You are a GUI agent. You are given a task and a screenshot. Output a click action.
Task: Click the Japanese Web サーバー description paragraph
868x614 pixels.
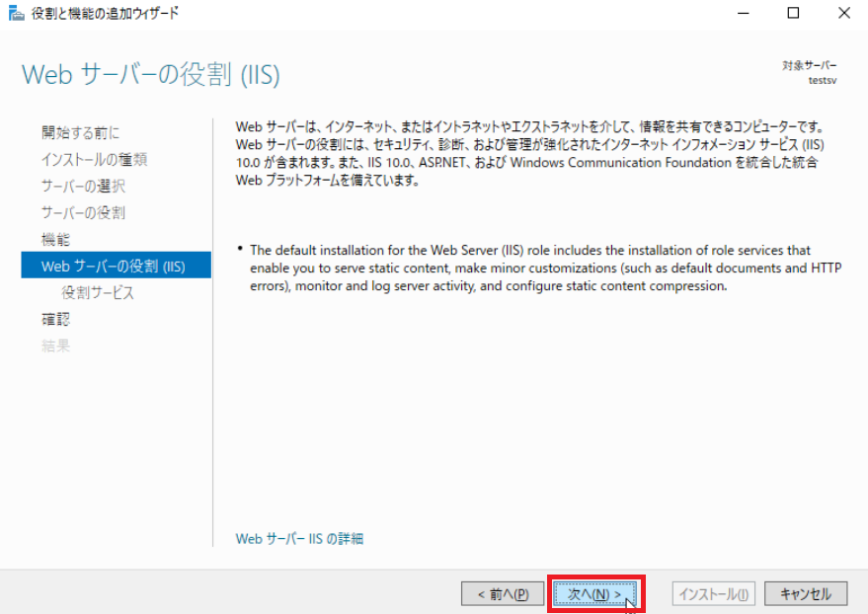[x=529, y=153]
